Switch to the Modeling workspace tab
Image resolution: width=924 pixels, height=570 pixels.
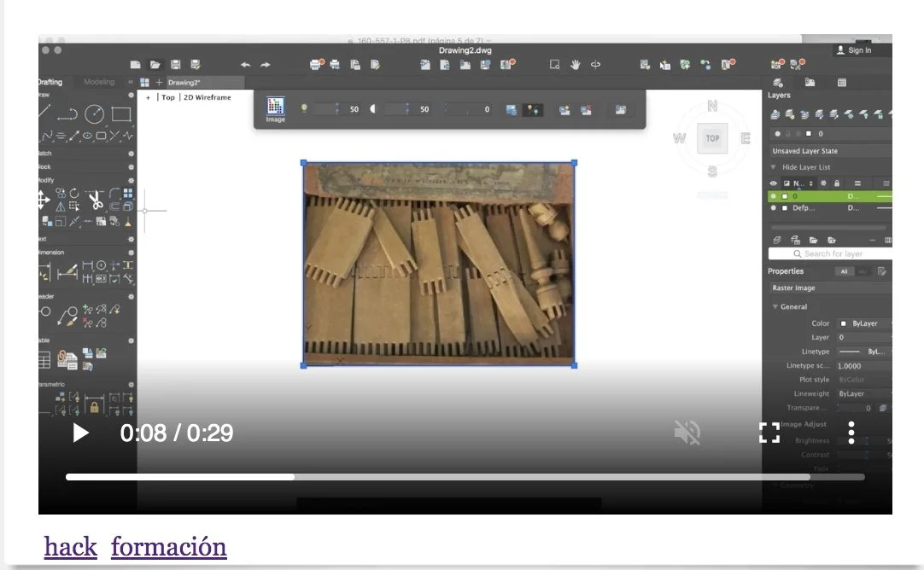tap(99, 82)
